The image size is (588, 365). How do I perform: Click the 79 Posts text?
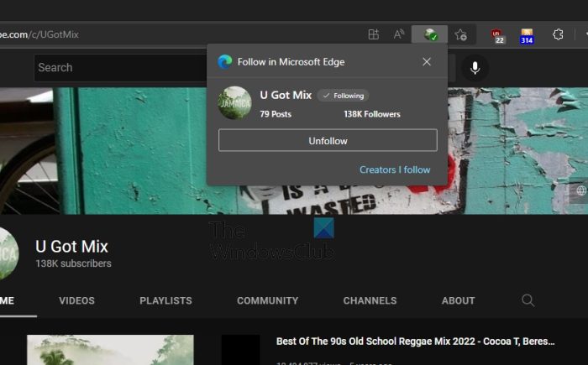coord(276,114)
